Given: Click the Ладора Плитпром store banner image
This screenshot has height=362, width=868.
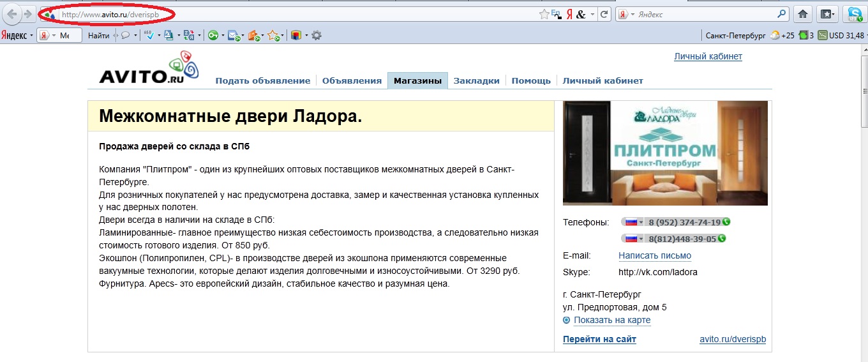Looking at the screenshot, I should click(x=665, y=153).
